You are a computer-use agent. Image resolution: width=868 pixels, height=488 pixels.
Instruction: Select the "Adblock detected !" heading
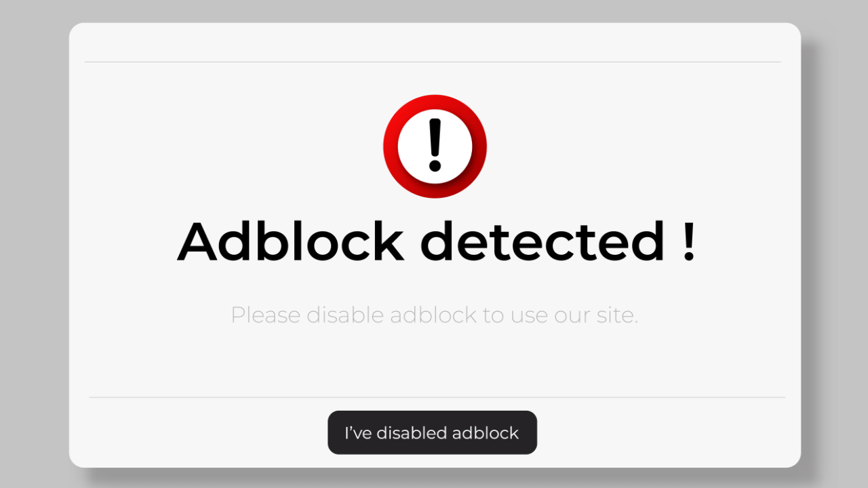pos(435,242)
